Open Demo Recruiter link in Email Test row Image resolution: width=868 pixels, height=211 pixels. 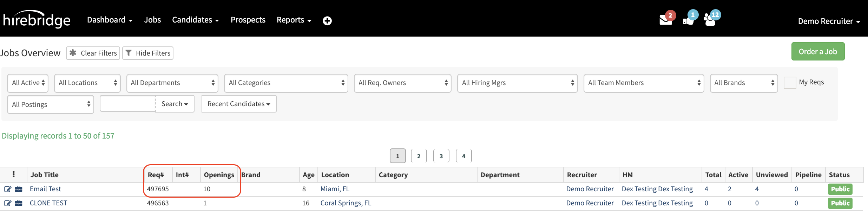pyautogui.click(x=590, y=189)
